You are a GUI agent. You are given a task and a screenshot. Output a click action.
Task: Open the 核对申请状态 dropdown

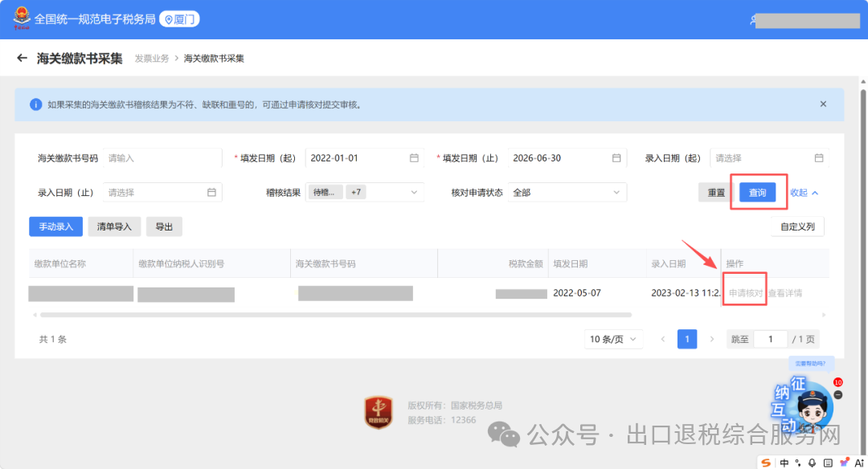coord(567,193)
